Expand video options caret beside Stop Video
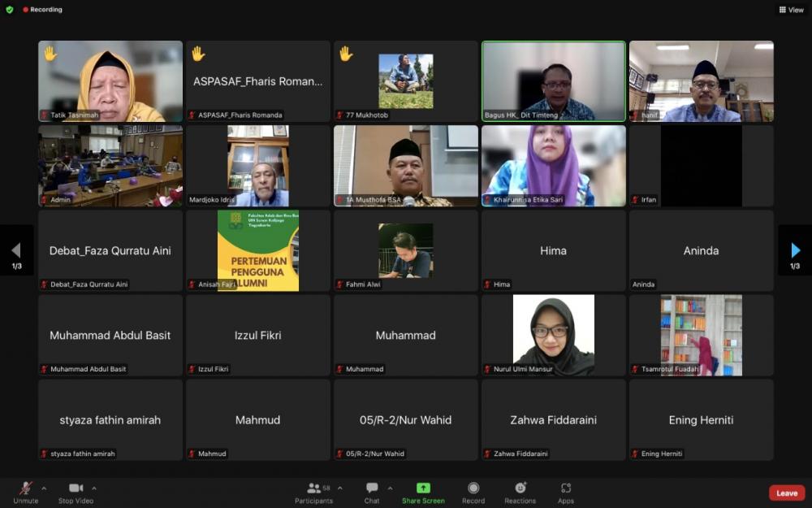This screenshot has width=812, height=508. [x=94, y=488]
